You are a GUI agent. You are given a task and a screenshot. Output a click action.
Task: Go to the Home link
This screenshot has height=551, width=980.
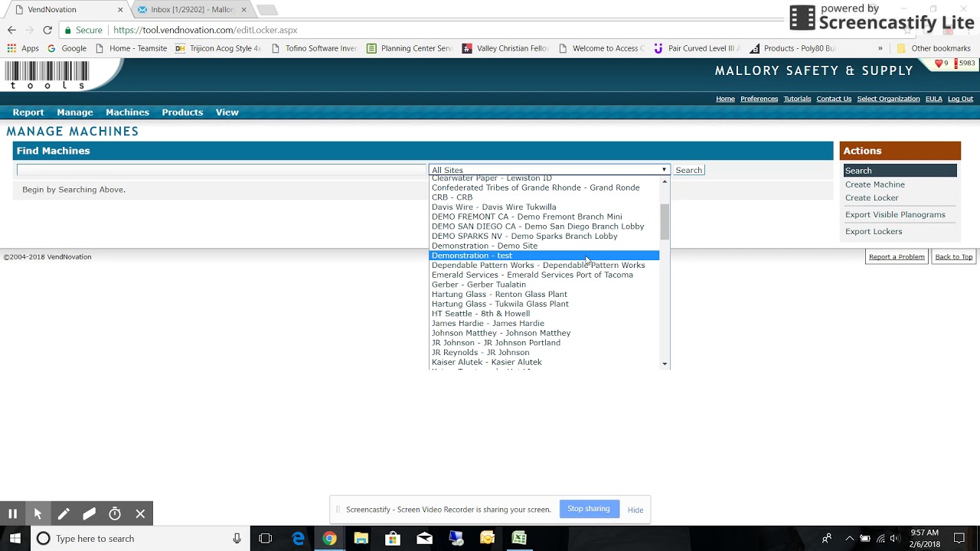pyautogui.click(x=725, y=99)
